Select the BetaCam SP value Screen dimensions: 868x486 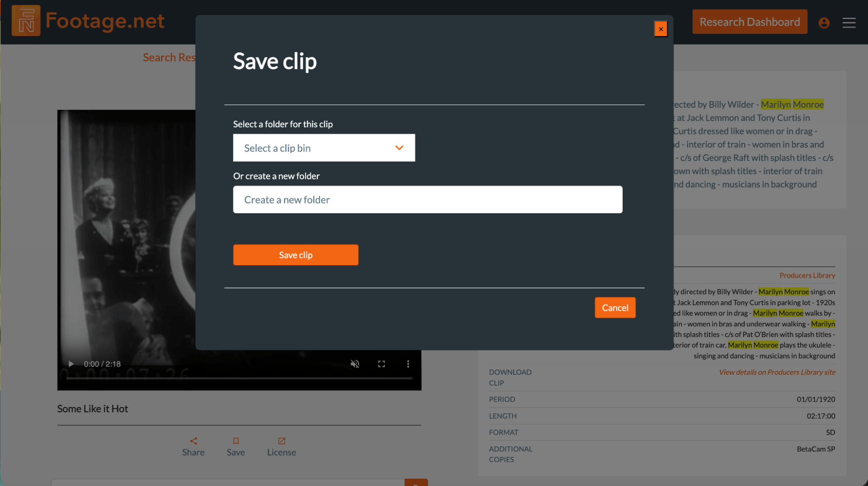(815, 449)
